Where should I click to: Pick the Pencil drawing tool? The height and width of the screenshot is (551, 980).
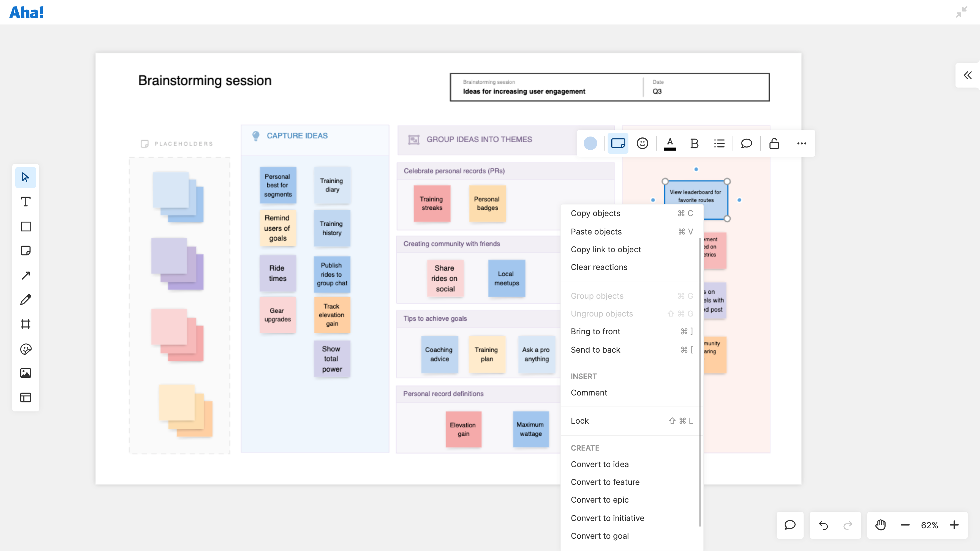click(25, 300)
